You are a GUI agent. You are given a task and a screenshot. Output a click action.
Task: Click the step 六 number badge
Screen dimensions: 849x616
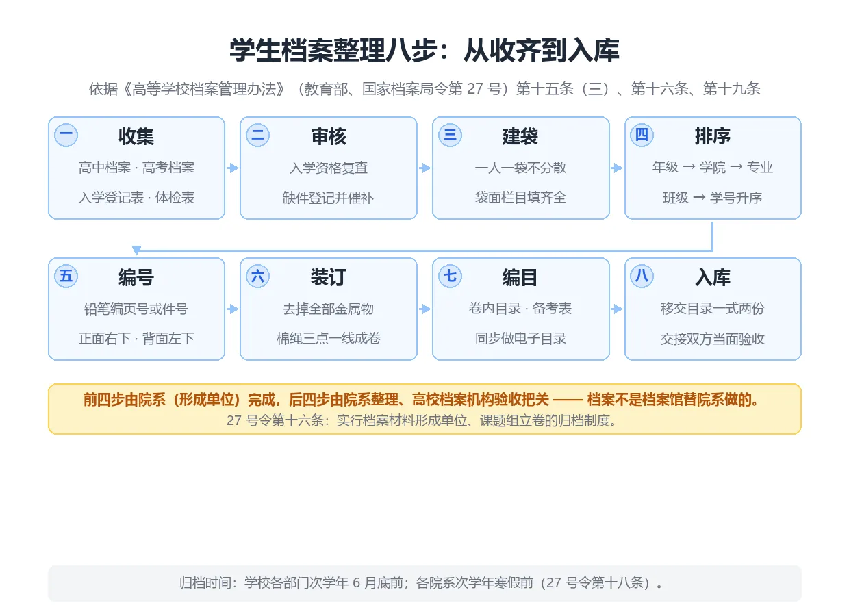pos(258,276)
